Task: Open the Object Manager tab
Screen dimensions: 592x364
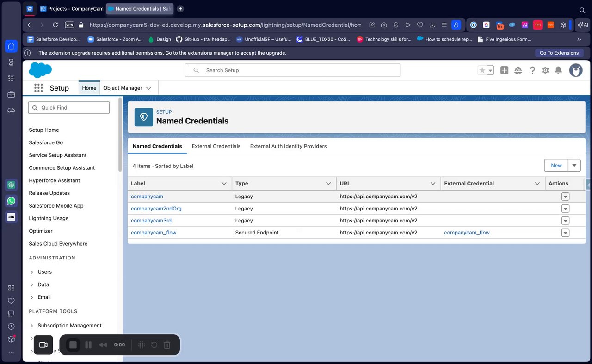Action: (x=123, y=88)
